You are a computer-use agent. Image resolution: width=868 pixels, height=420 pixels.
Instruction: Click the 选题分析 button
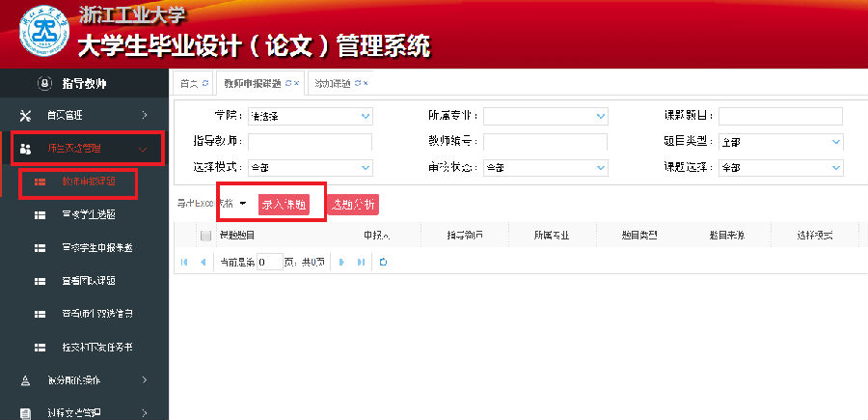[x=353, y=204]
